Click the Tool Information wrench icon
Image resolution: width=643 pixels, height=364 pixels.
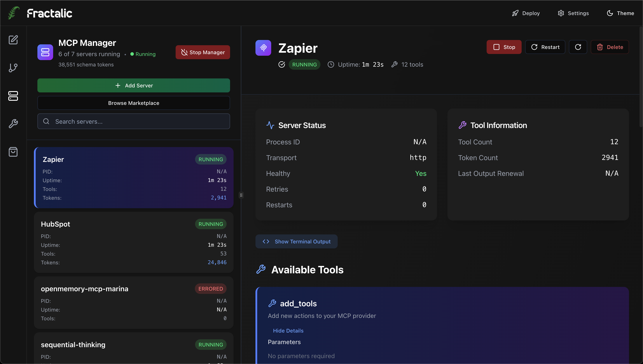pyautogui.click(x=462, y=125)
